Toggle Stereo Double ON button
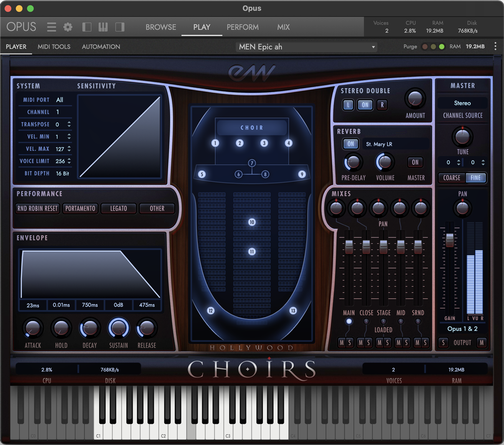The width and height of the screenshot is (504, 445). (x=365, y=105)
